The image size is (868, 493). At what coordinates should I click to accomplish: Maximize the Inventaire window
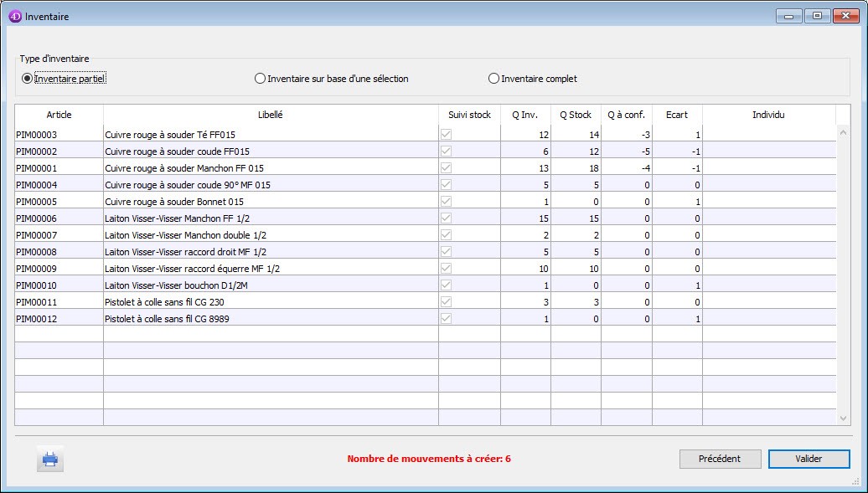(x=816, y=15)
